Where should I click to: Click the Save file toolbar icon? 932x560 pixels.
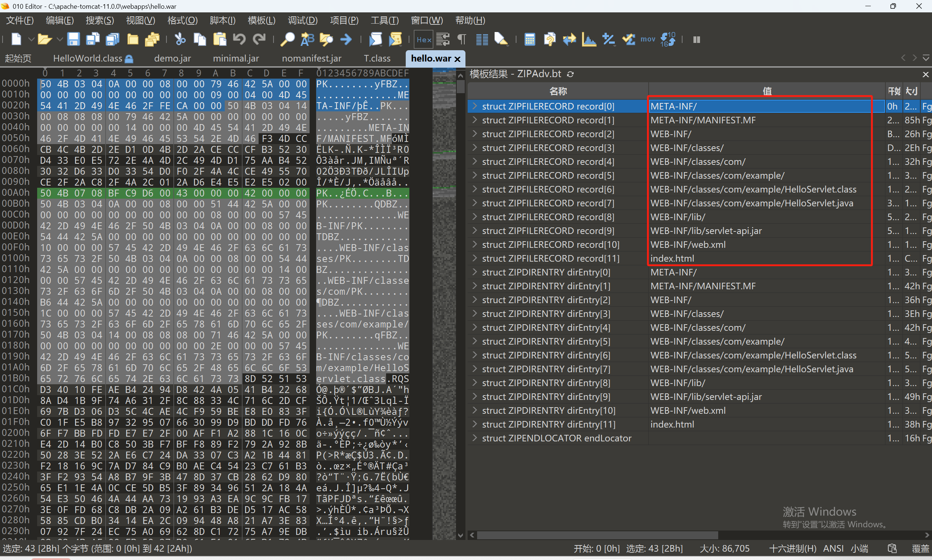(73, 39)
